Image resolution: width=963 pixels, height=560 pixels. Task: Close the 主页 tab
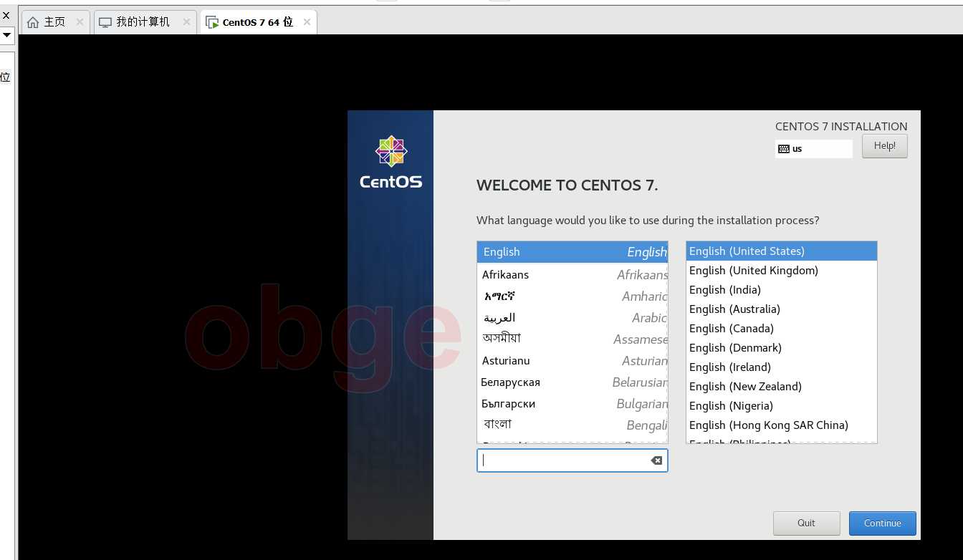coord(80,22)
